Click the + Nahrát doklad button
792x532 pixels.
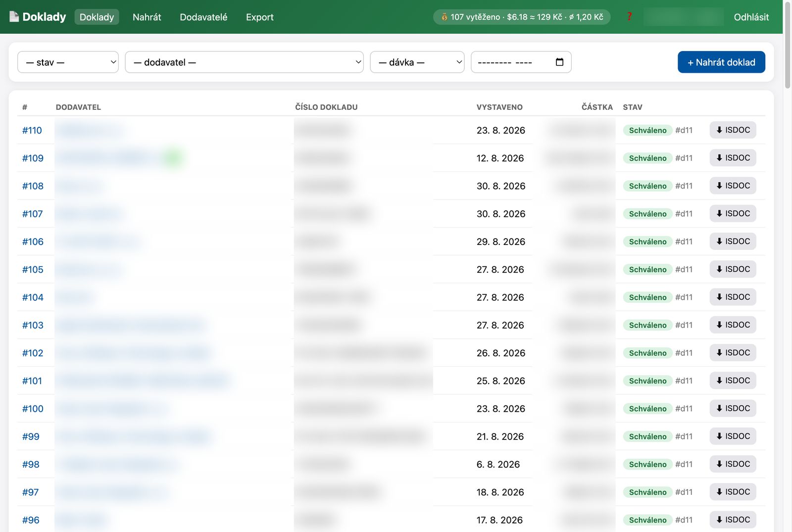point(721,62)
